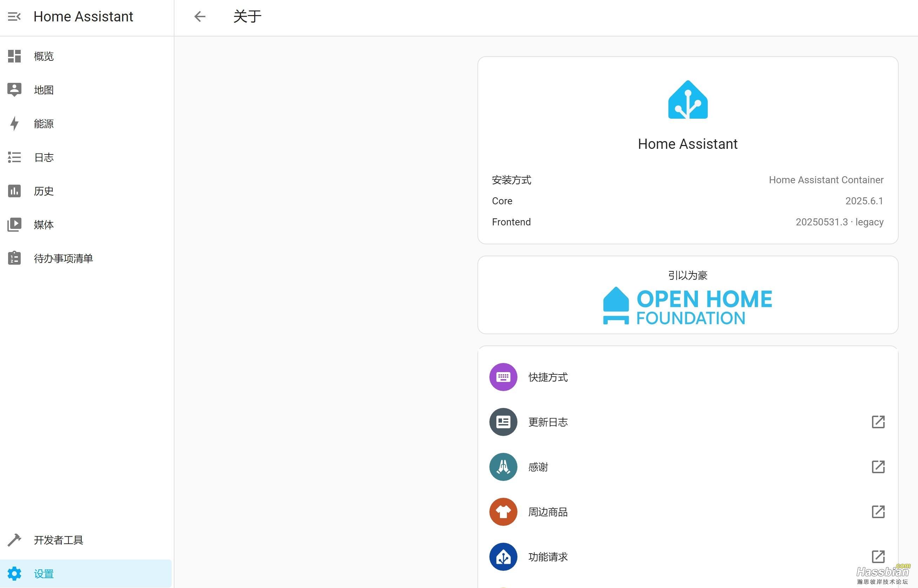This screenshot has height=588, width=918.
Task: Click external link icon beside 功能请求
Action: [878, 557]
